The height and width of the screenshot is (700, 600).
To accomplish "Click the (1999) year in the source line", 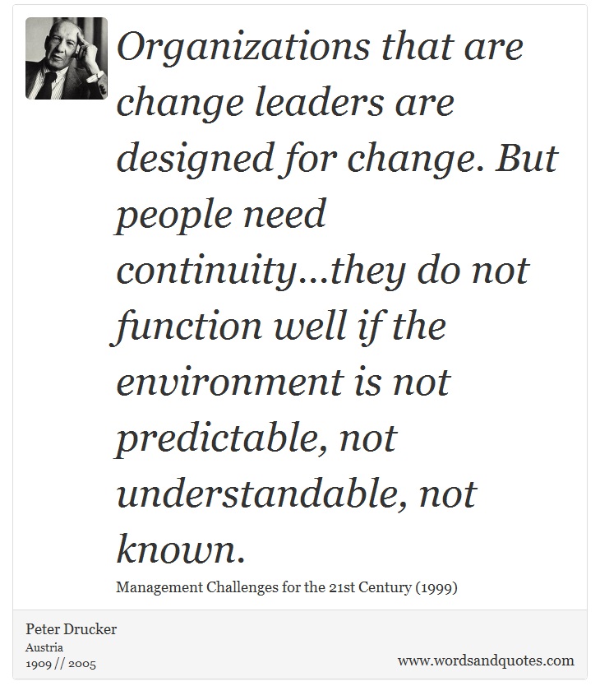I will [x=436, y=587].
